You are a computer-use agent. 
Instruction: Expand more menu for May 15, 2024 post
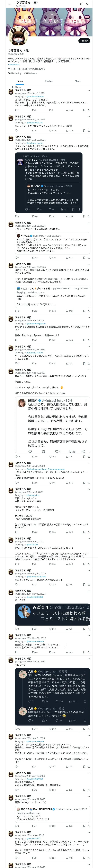pos(89,590)
